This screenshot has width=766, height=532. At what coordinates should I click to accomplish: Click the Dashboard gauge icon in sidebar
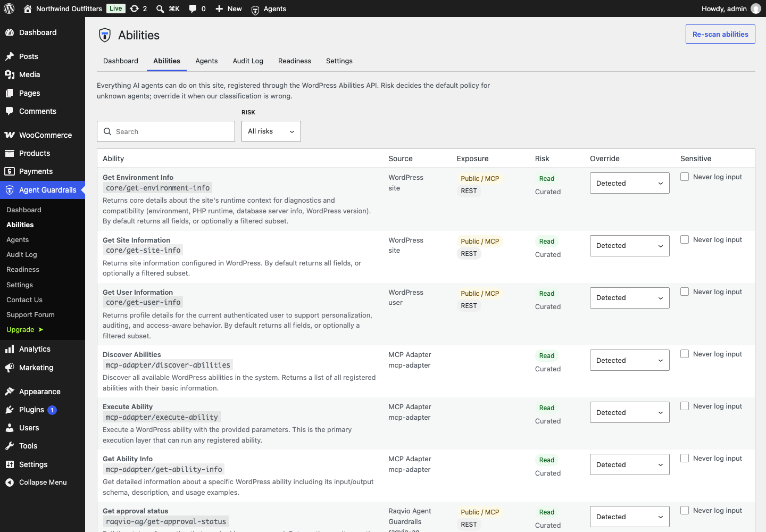pos(10,32)
